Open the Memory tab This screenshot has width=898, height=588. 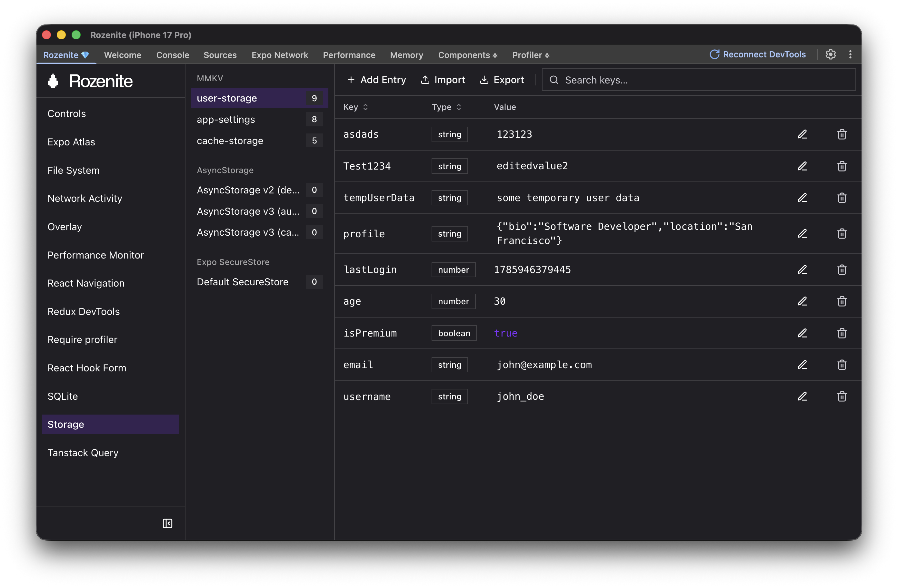point(406,55)
